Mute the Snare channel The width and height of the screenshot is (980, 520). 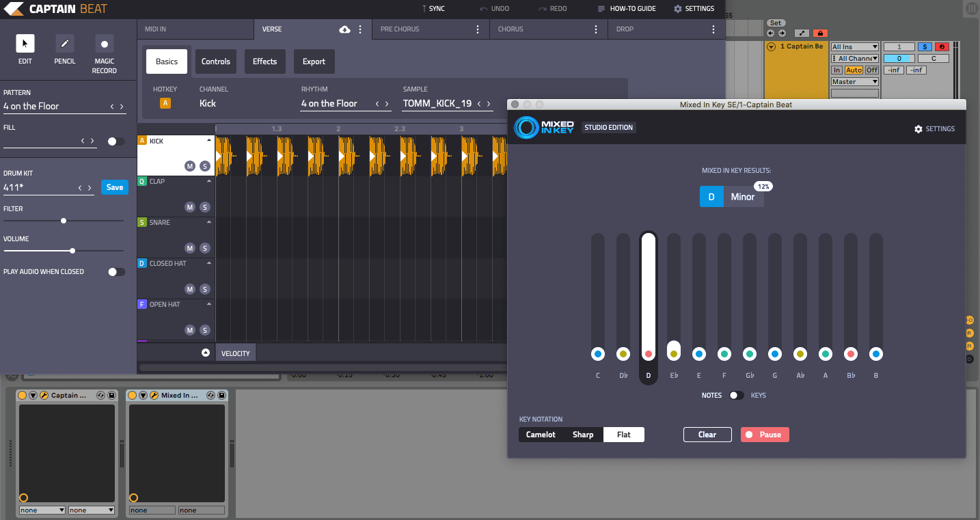(x=190, y=248)
